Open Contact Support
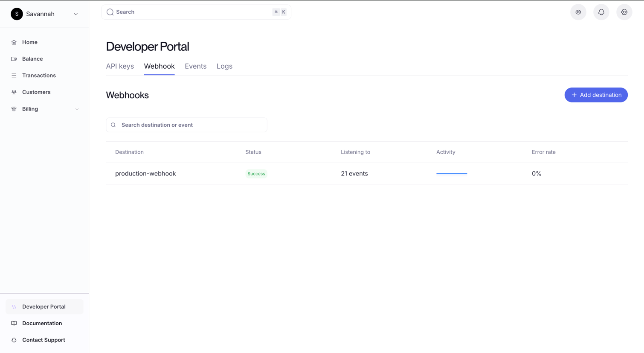644x353 pixels. (x=44, y=340)
